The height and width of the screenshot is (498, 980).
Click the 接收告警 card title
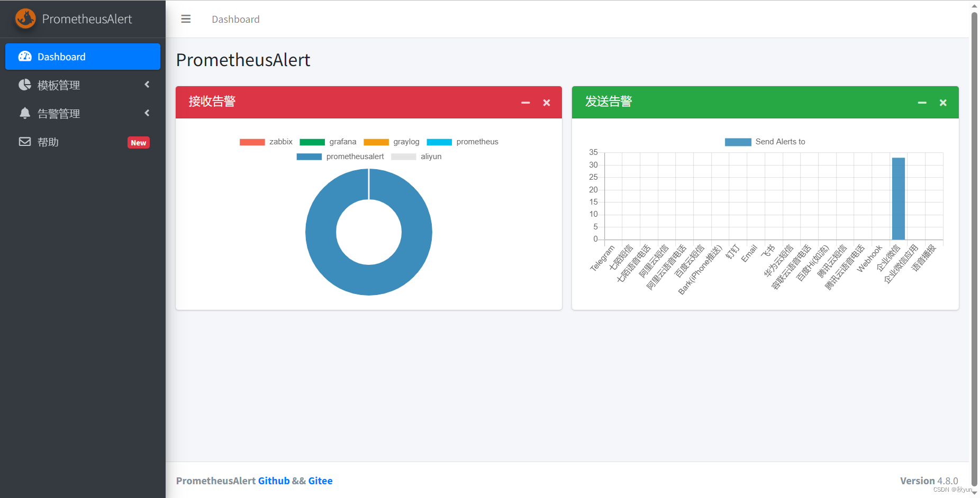click(212, 102)
